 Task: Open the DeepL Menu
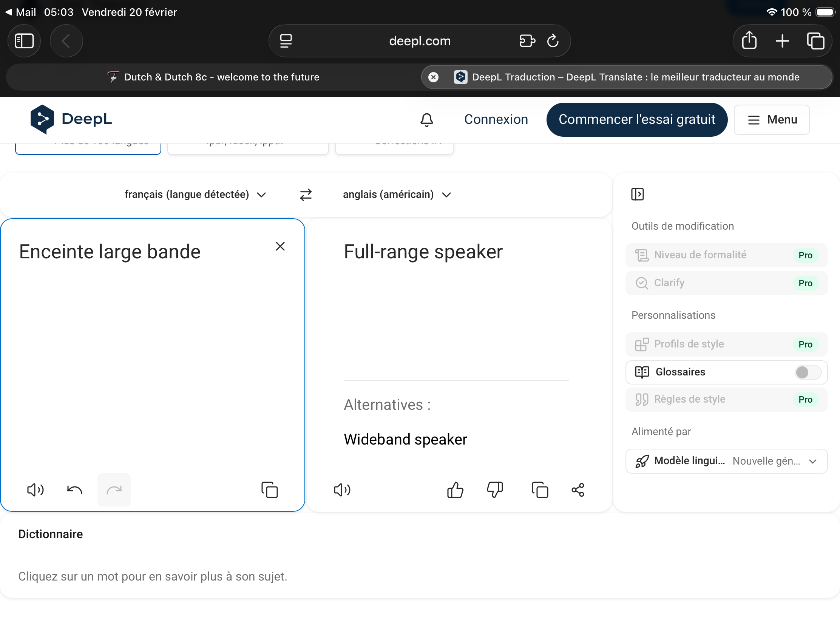771,120
